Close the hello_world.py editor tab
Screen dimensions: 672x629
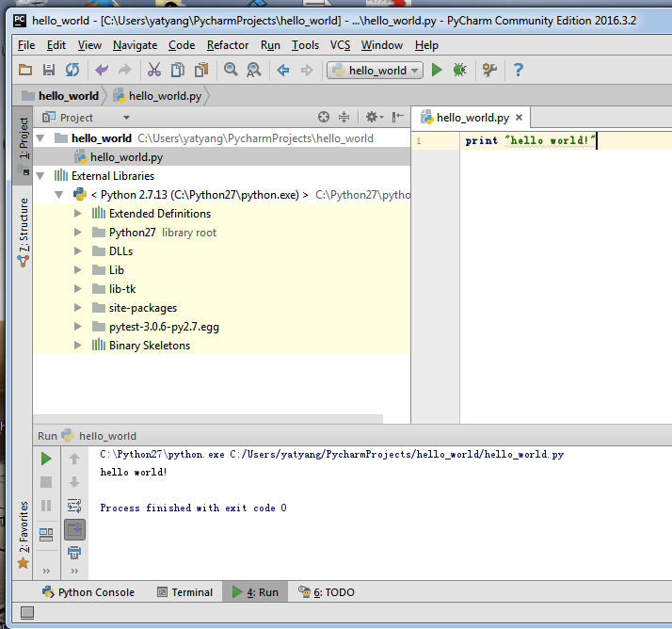click(519, 118)
